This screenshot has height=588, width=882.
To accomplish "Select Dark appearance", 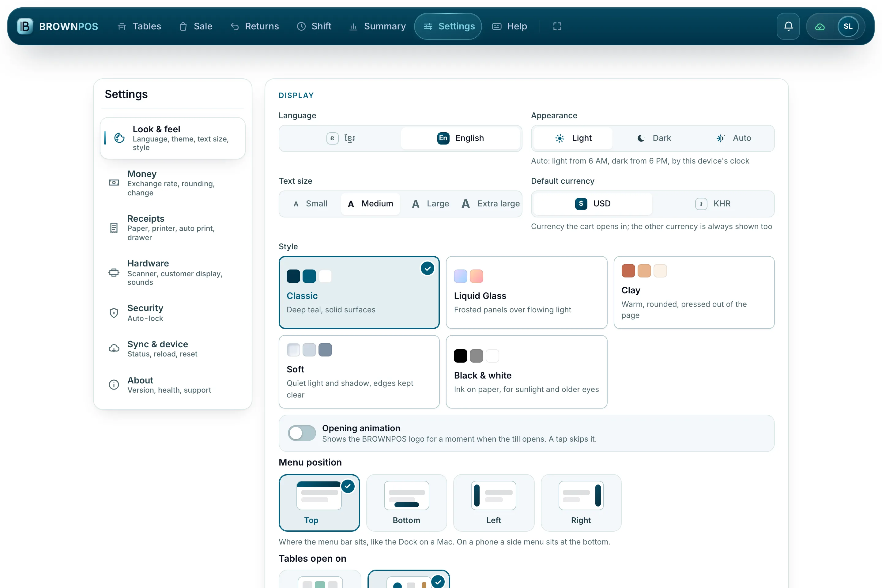I will tap(654, 138).
